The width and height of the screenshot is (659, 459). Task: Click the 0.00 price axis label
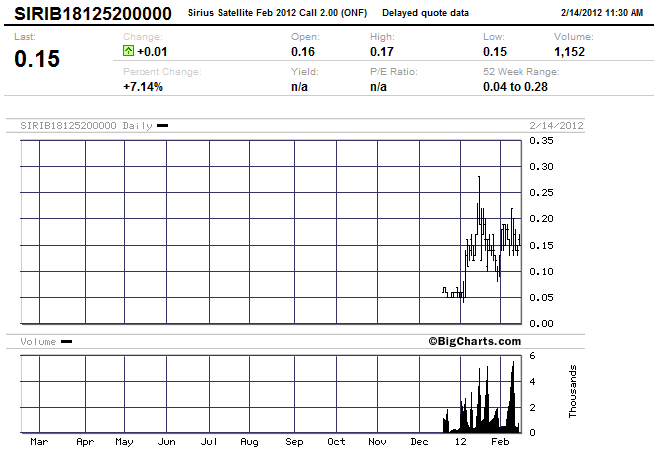[x=541, y=323]
